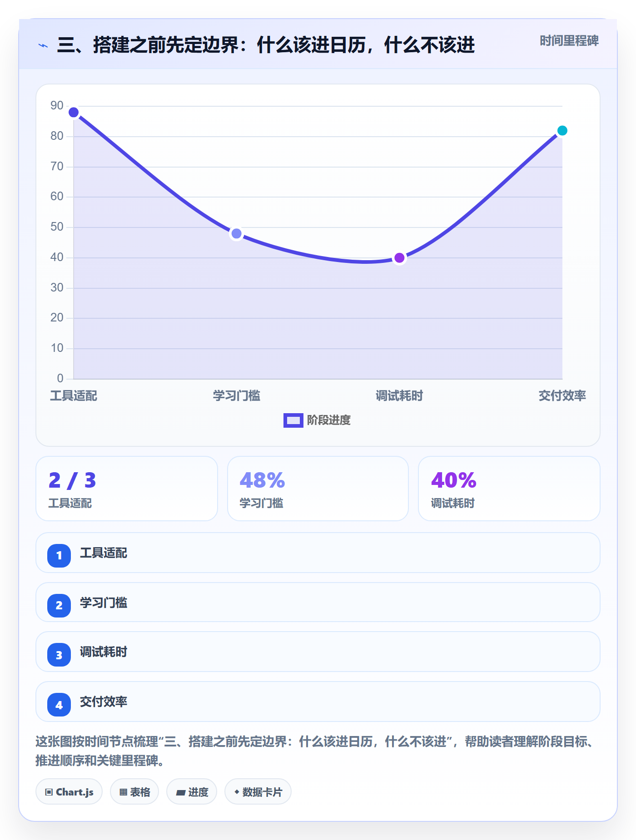This screenshot has width=636, height=840.
Task: Click the 50 y-axis tick value
Action: pyautogui.click(x=57, y=227)
